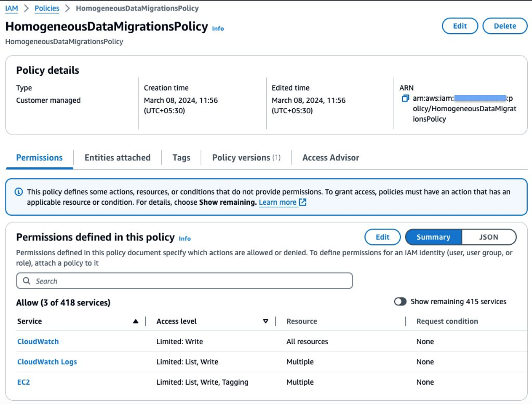This screenshot has height=404, width=532.
Task: Open the CloudWatch Logs service link
Action: tap(47, 362)
